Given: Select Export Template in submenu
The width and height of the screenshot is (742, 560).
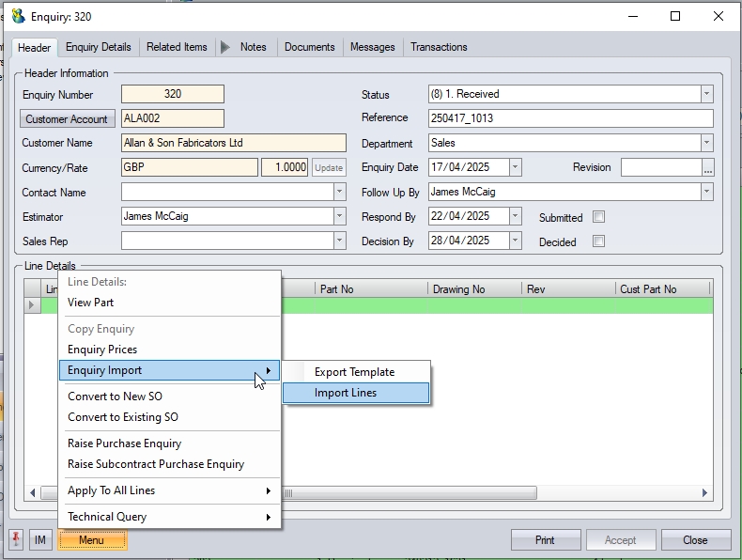Looking at the screenshot, I should 354,372.
